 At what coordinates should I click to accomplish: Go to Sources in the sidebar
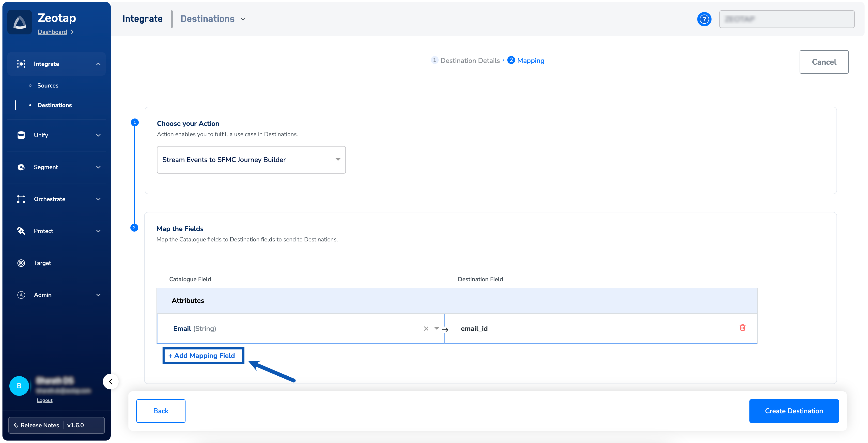point(47,86)
